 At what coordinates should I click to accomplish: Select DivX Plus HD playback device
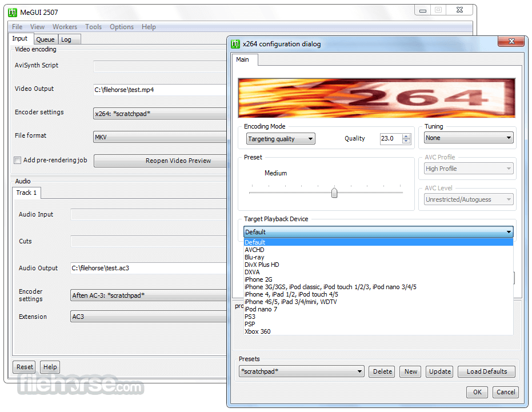click(x=378, y=265)
